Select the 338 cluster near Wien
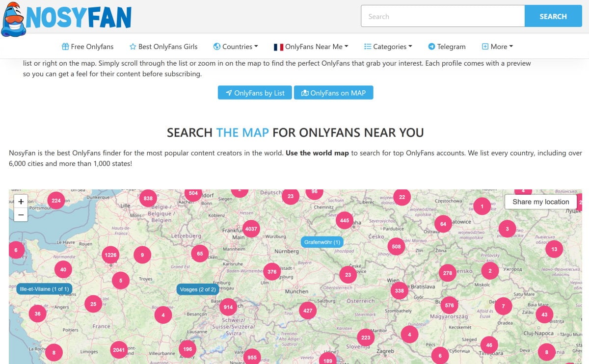 [400, 290]
